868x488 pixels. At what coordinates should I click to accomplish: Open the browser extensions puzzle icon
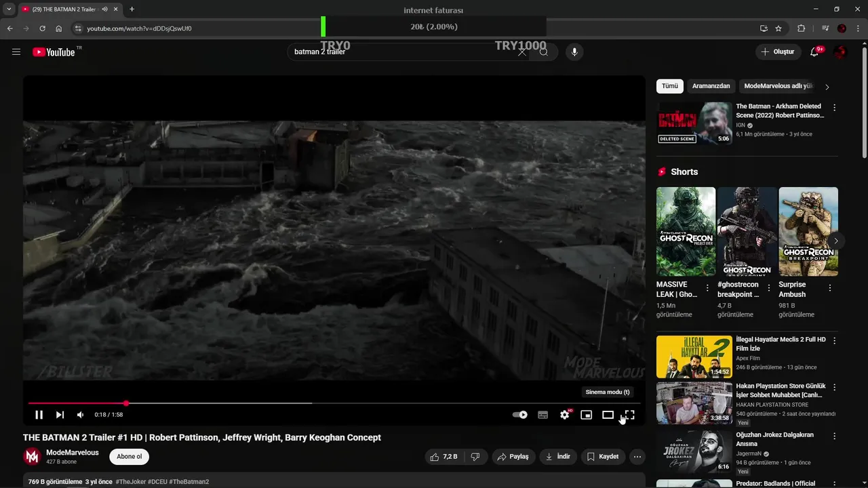(x=802, y=28)
